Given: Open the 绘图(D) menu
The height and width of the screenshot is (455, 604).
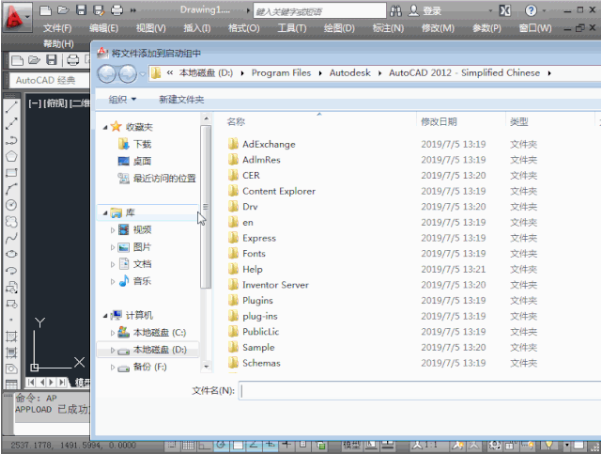Looking at the screenshot, I should 339,28.
